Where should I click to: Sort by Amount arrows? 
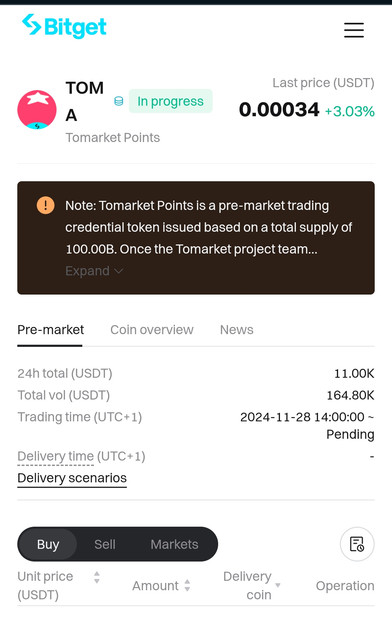click(187, 585)
